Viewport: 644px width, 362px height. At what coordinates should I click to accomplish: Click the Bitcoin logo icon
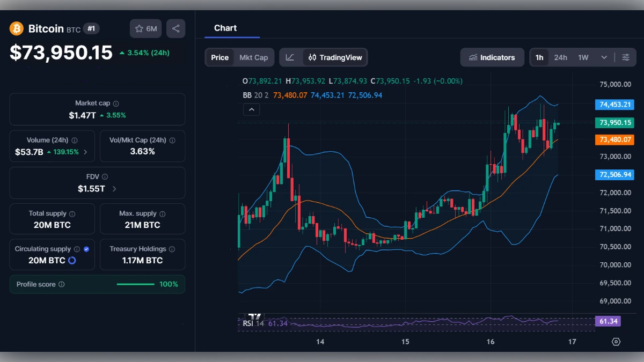[x=16, y=28]
